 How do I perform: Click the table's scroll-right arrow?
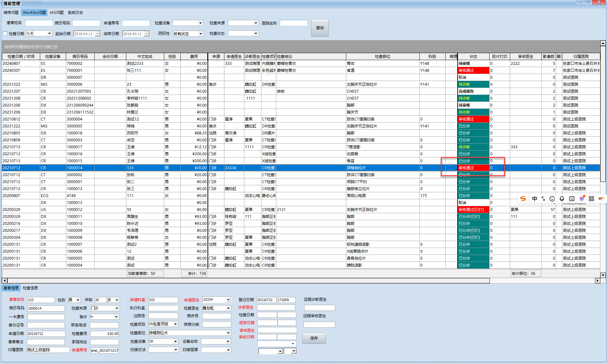tap(597, 281)
